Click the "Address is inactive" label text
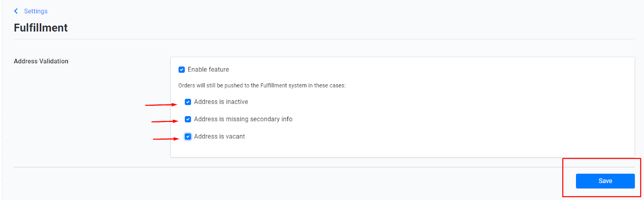644x200 pixels. 221,102
